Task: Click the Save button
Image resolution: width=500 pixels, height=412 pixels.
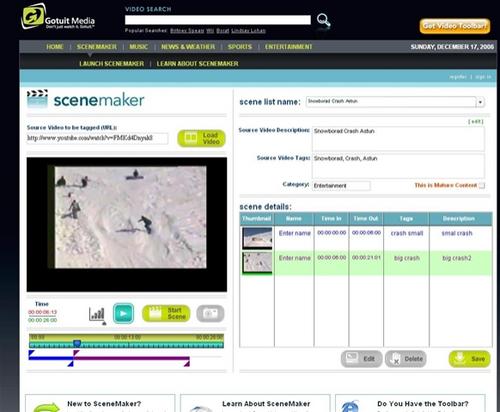Action: [469, 359]
